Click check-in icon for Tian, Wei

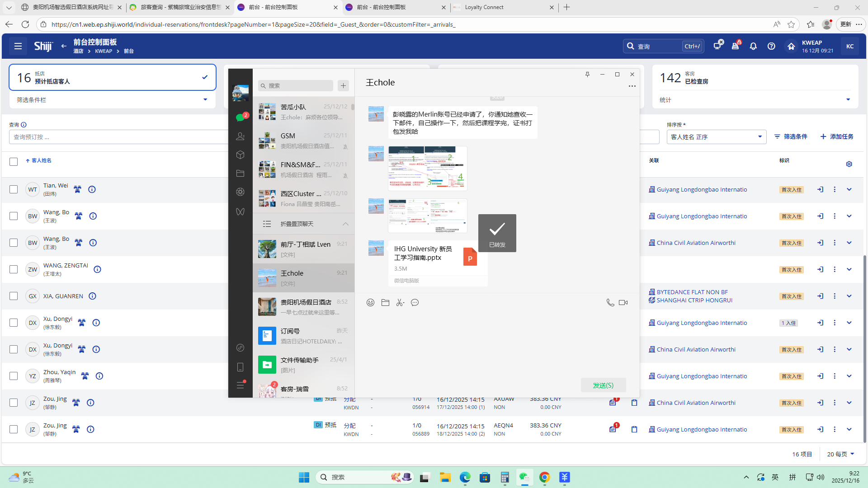pos(820,189)
